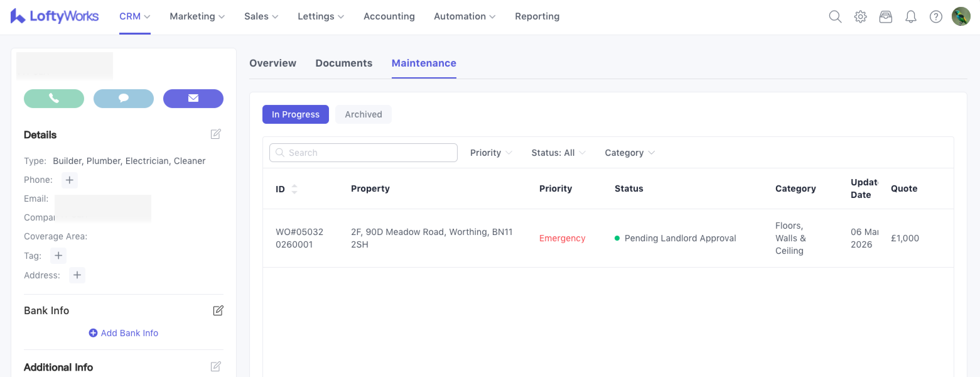The height and width of the screenshot is (377, 980).
Task: Click the green phone call button
Action: pyautogui.click(x=54, y=99)
